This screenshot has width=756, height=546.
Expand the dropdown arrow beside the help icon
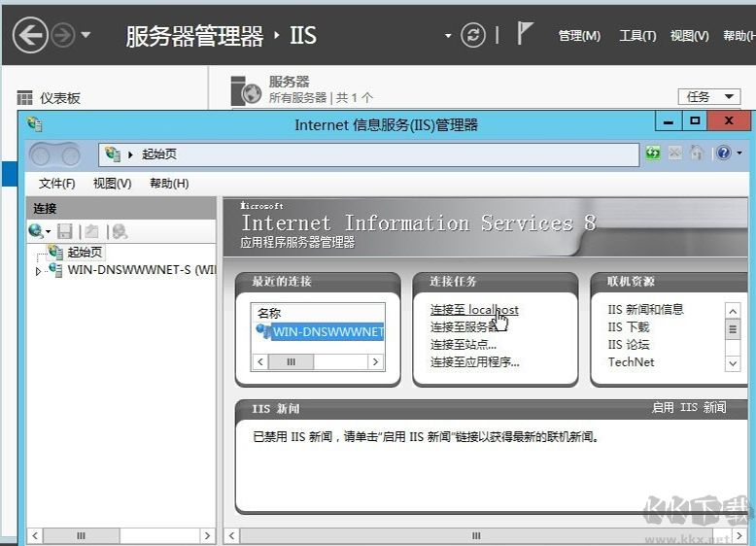[739, 154]
